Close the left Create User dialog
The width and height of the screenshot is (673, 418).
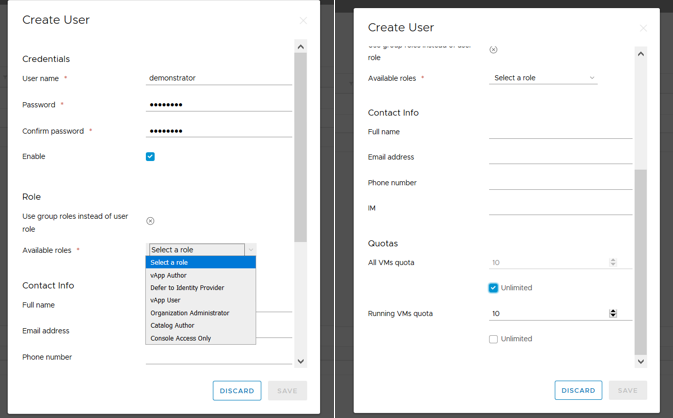(x=303, y=20)
